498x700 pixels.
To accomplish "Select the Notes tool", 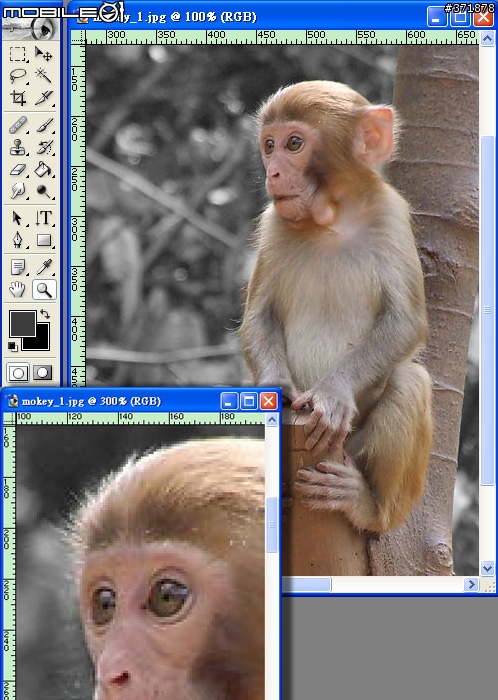I will [18, 267].
